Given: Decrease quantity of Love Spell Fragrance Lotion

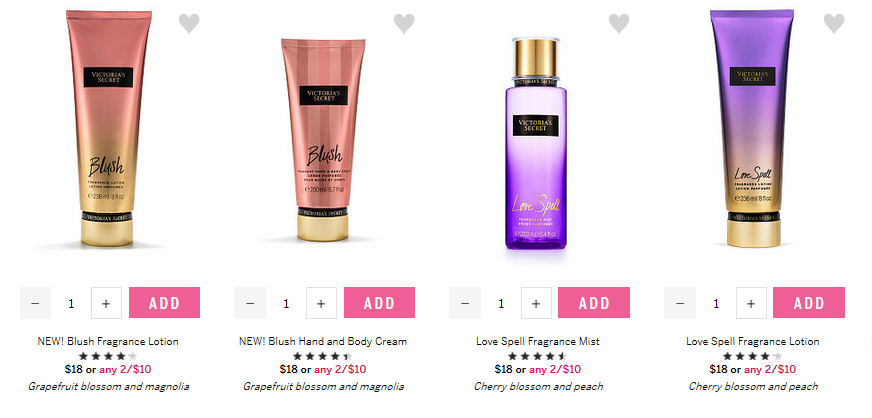Looking at the screenshot, I should pos(680,303).
